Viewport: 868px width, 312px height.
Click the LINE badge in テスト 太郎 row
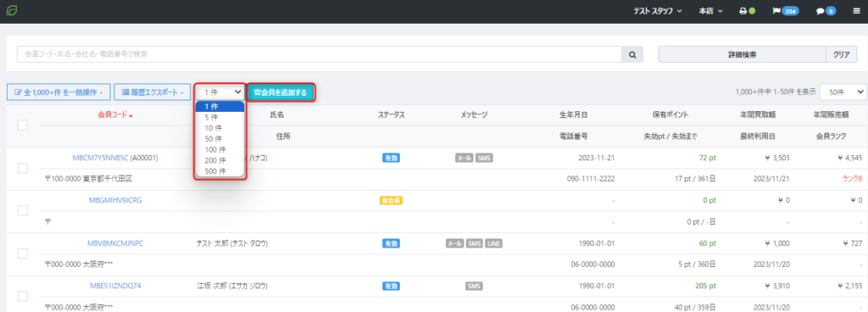494,243
